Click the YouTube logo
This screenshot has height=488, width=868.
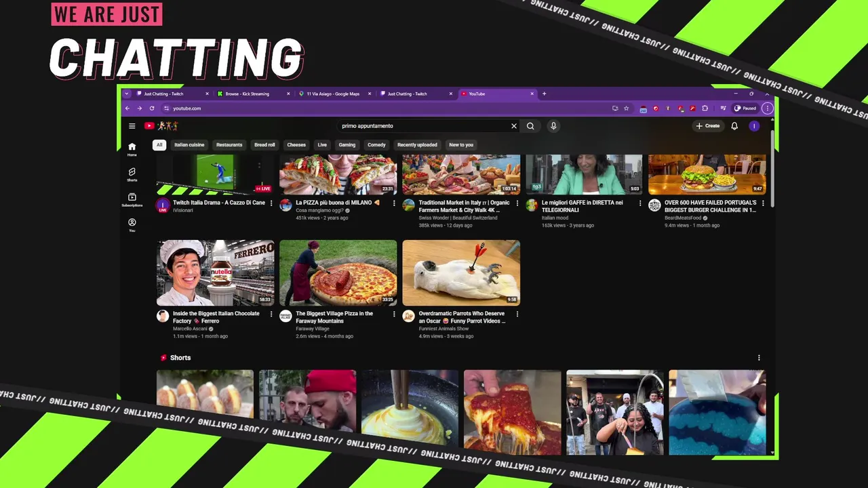point(149,126)
